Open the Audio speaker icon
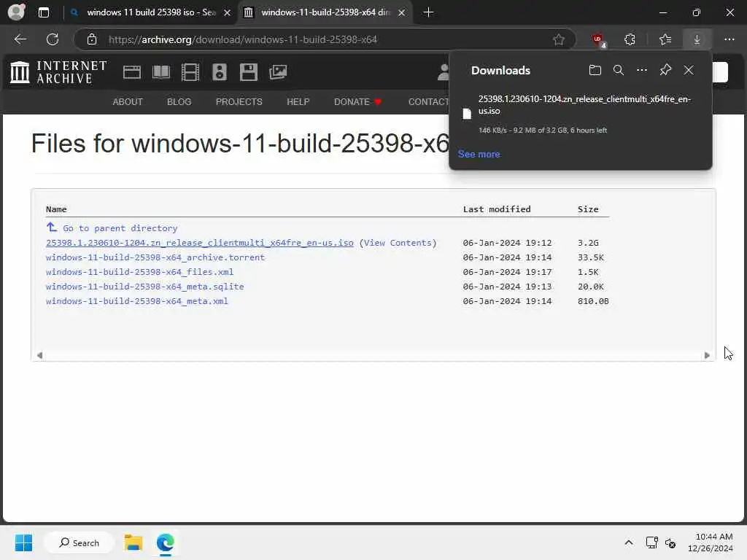This screenshot has width=747, height=560. click(x=220, y=72)
